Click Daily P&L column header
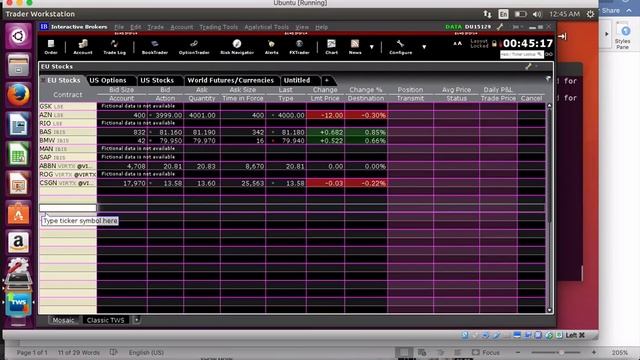The image size is (640, 360). (x=498, y=89)
